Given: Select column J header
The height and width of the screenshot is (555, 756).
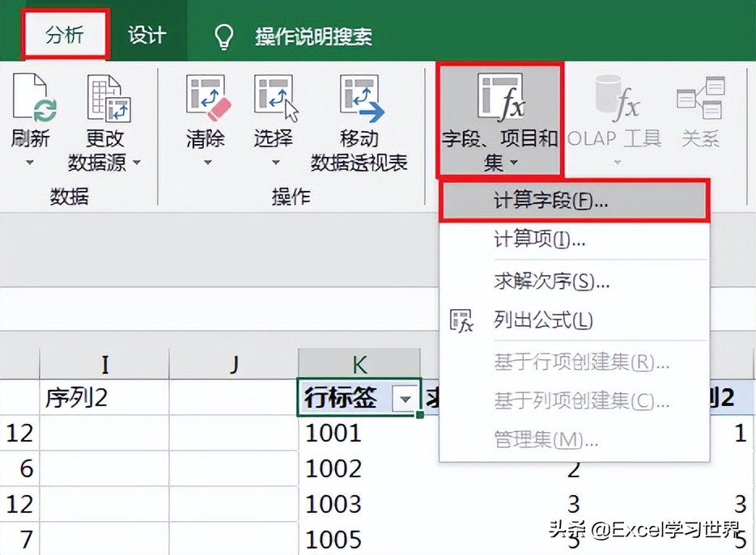Looking at the screenshot, I should coord(234,364).
